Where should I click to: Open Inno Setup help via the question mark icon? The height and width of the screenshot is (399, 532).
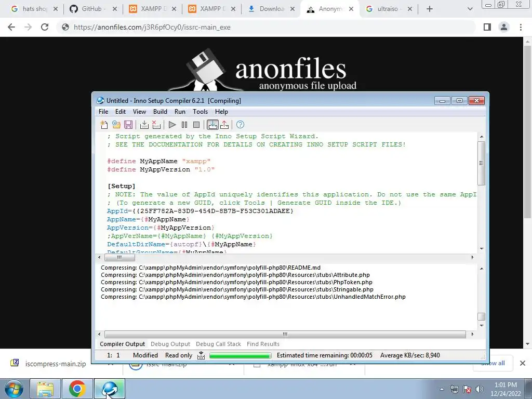point(240,125)
